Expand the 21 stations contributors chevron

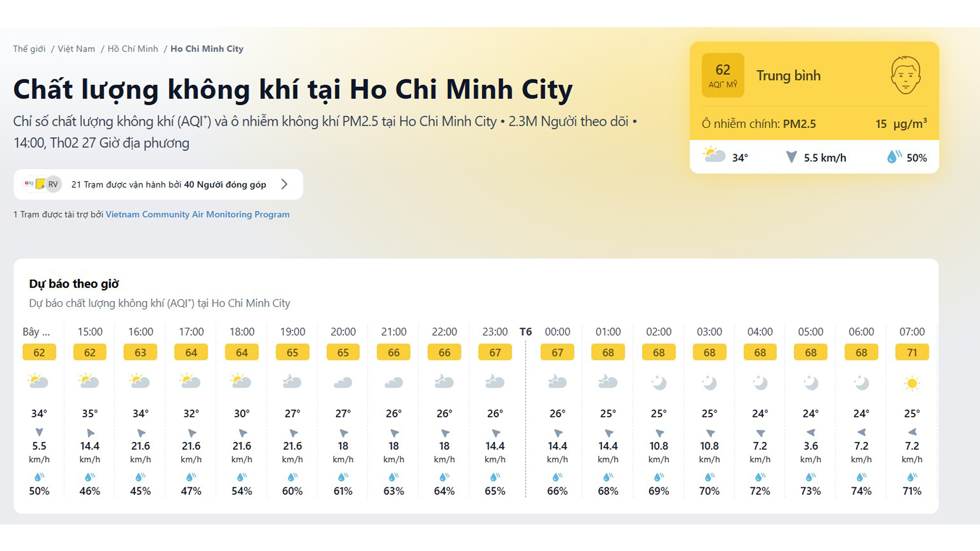click(x=284, y=184)
